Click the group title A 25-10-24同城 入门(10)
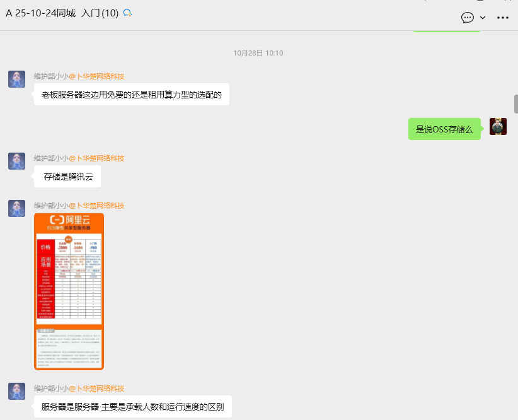 (x=62, y=13)
